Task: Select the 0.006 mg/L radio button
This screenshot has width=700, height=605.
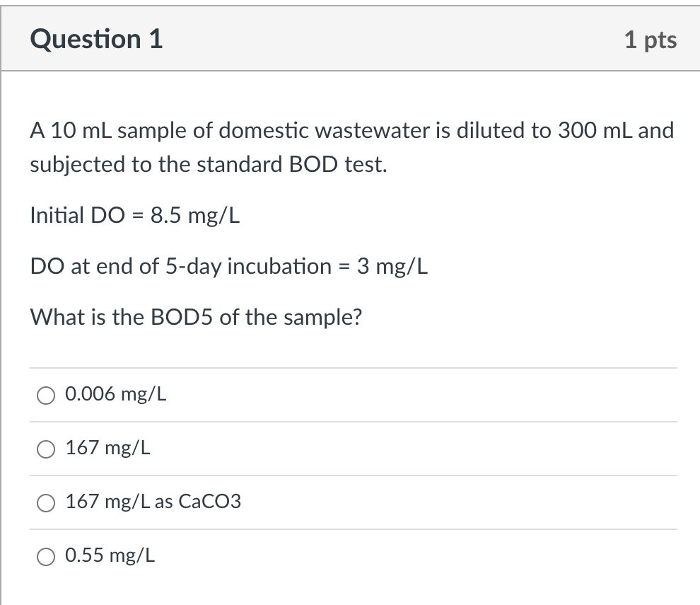Action: click(46, 396)
